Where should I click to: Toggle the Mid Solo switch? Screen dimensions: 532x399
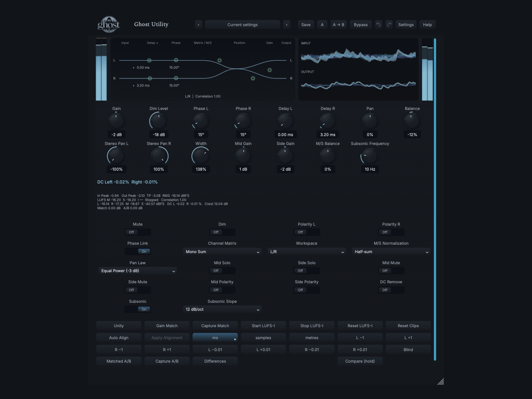tap(222, 270)
